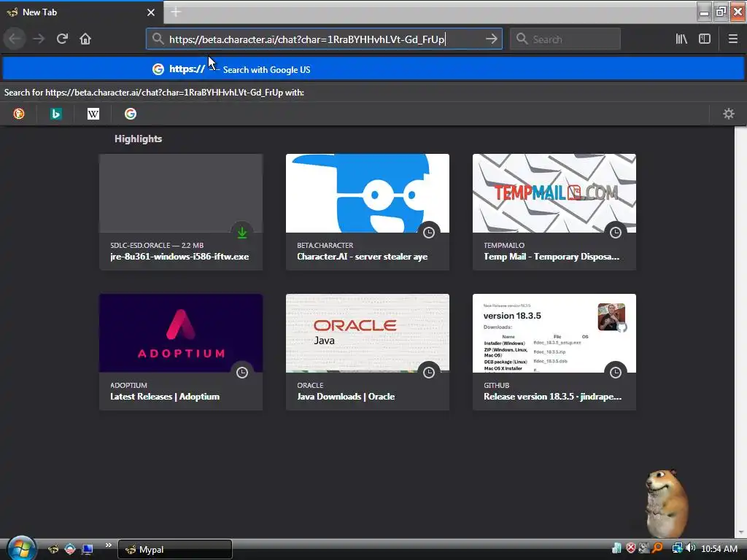Click the back navigation arrow
Viewport: 747px width, 560px height.
click(x=15, y=39)
